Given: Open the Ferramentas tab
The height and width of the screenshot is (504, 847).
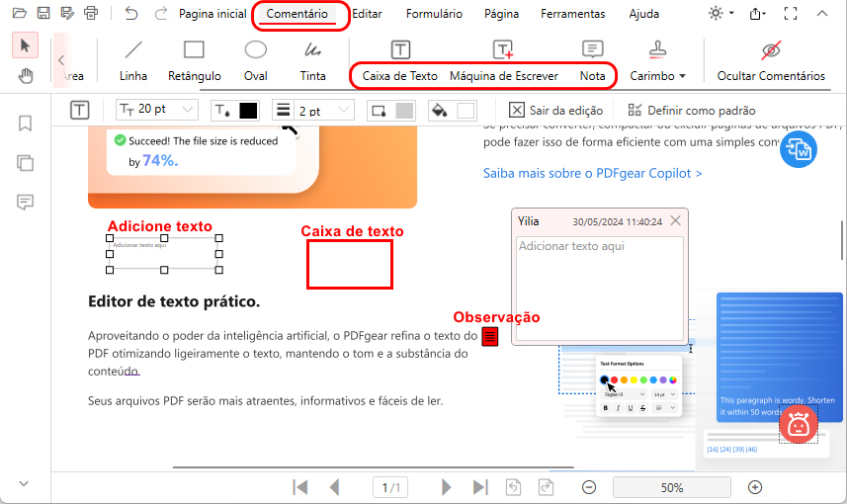Looking at the screenshot, I should 572,14.
